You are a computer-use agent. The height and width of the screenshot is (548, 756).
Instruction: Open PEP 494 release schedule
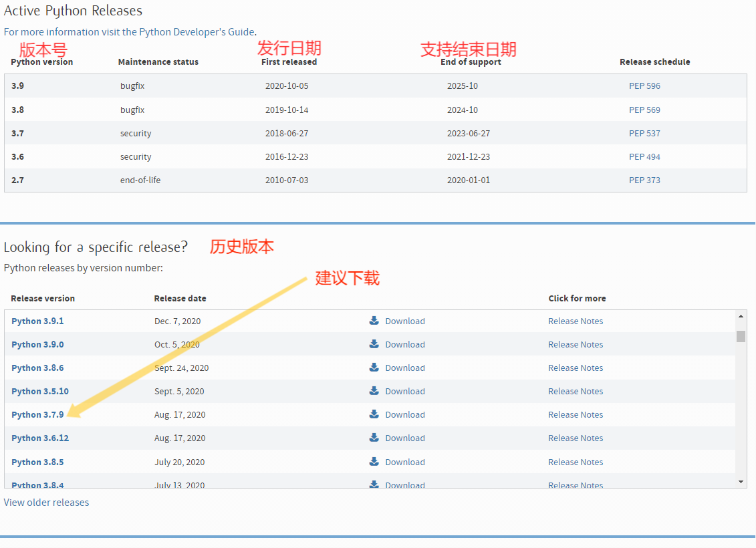(x=644, y=156)
